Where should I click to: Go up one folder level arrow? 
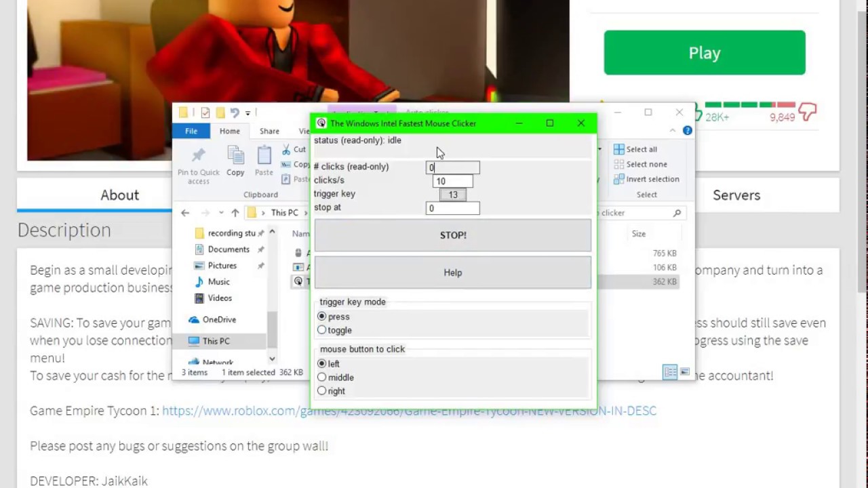tap(235, 213)
